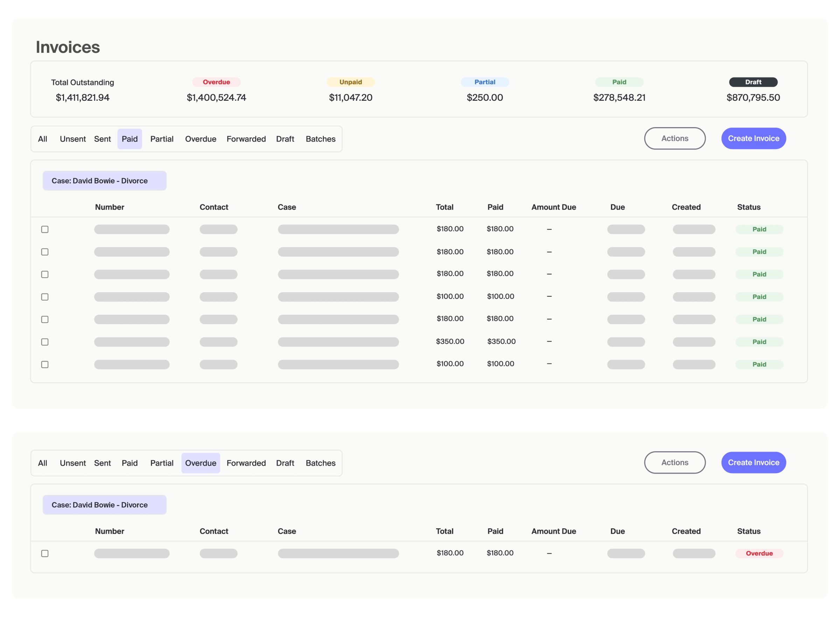Screen dimensions: 840x630
Task: Select the Sent filter tab
Action: click(x=103, y=139)
